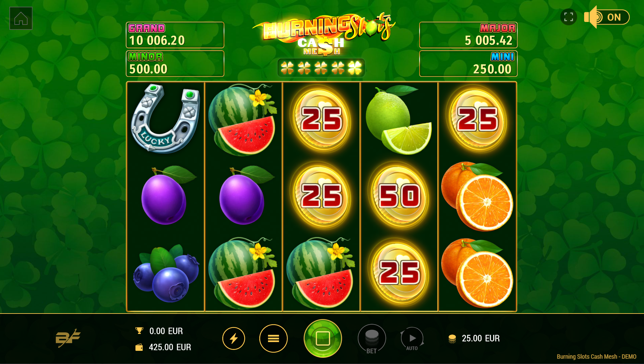Screen dimensions: 644x364
Task: Click the trophy win amount icon
Action: click(x=139, y=331)
